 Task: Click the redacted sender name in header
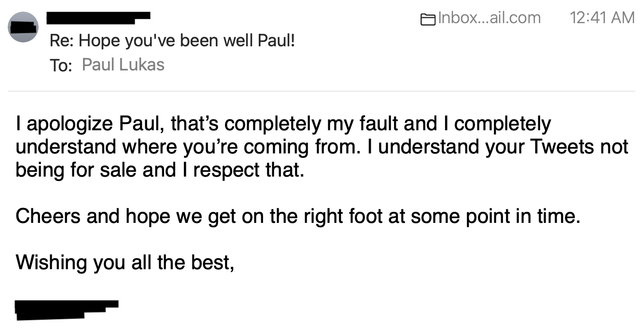pyautogui.click(x=98, y=18)
